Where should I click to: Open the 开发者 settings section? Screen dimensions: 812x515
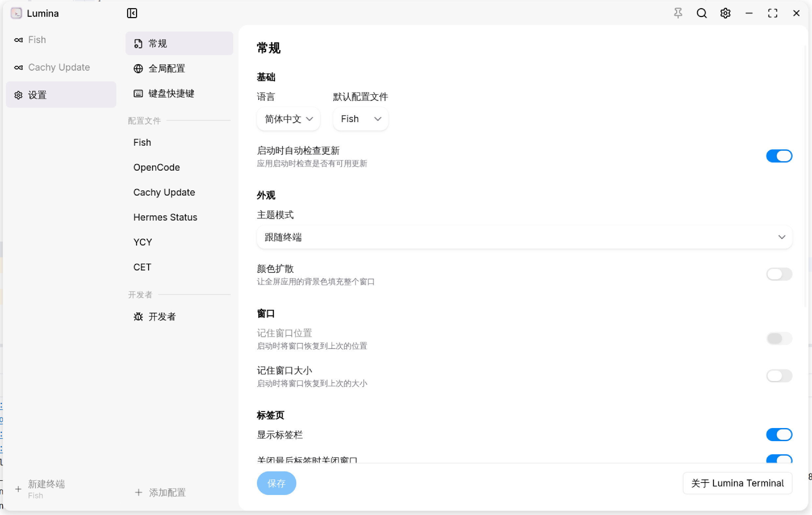[179, 316]
